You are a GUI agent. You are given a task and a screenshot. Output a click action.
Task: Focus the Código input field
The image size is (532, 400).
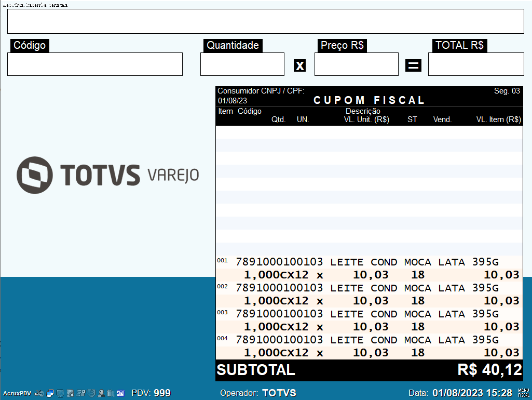pyautogui.click(x=95, y=64)
